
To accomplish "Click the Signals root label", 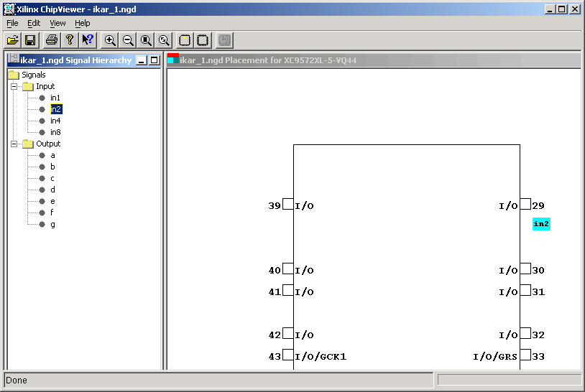I will (x=34, y=75).
